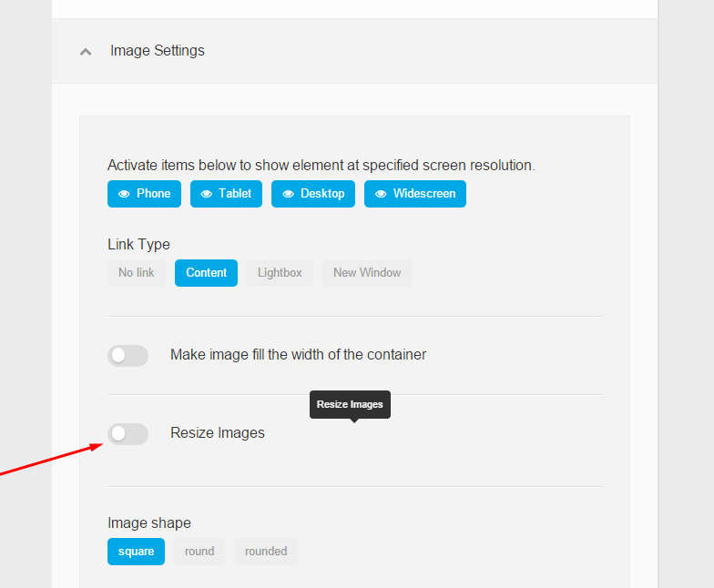Collapse the Image Settings section chevron
The image size is (714, 588).
tap(86, 52)
